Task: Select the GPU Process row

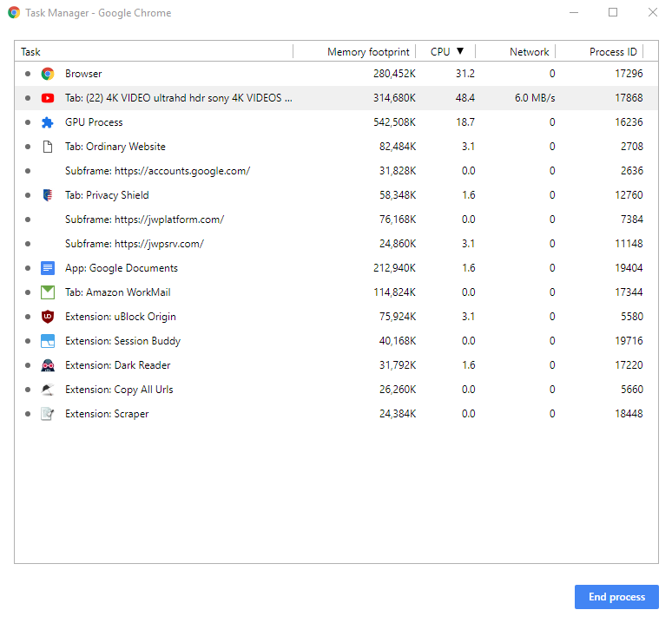Action: coord(336,122)
